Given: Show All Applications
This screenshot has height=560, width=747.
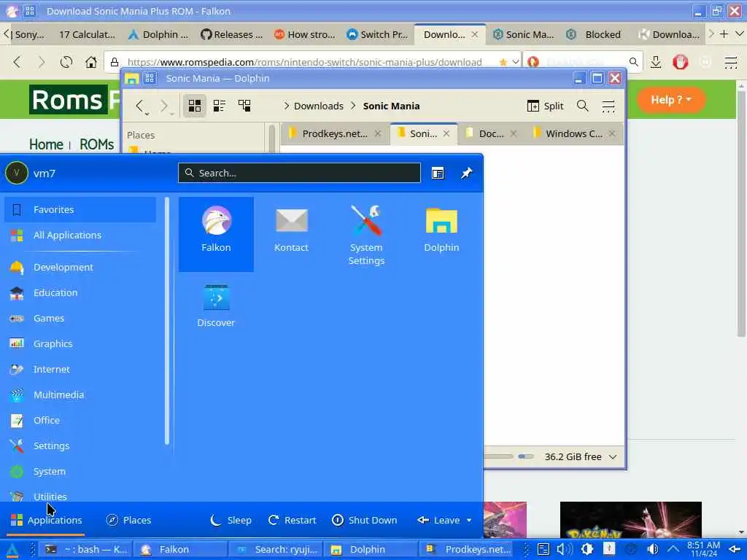Looking at the screenshot, I should click(80, 236).
